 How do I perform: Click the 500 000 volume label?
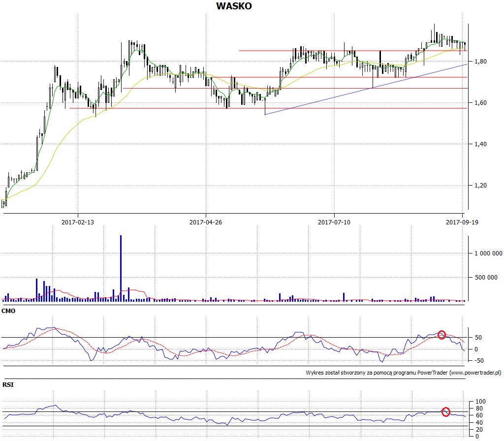point(486,278)
